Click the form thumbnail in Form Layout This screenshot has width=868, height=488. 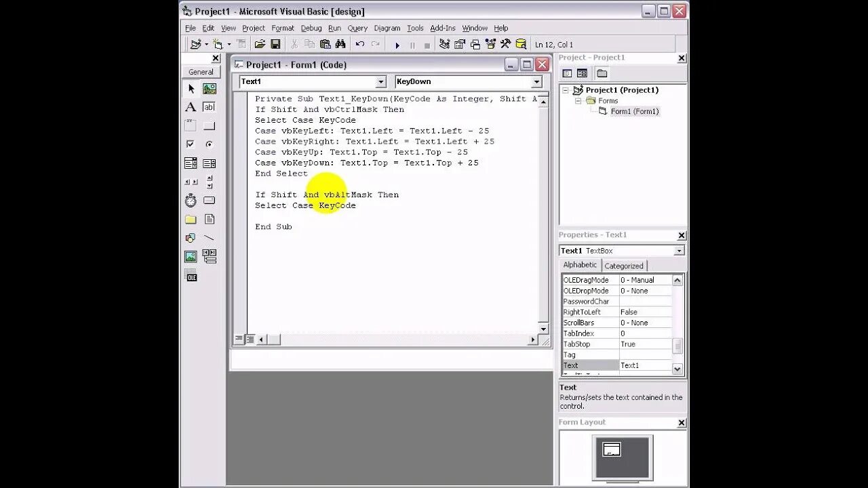[612, 449]
